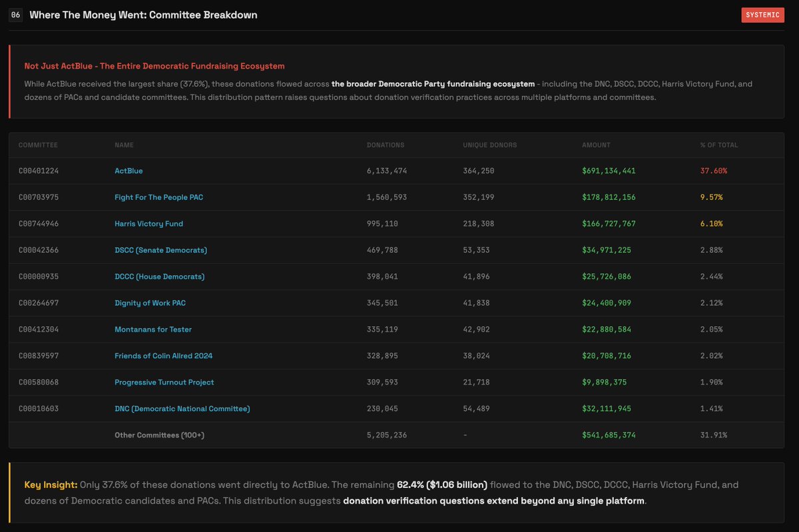Click donations count 5,205,236

[387, 435]
